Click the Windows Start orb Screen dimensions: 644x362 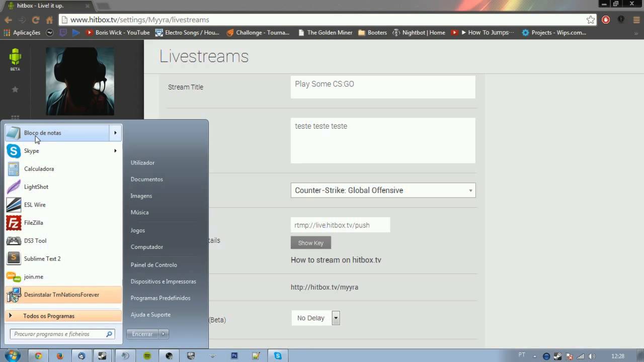[x=12, y=355]
